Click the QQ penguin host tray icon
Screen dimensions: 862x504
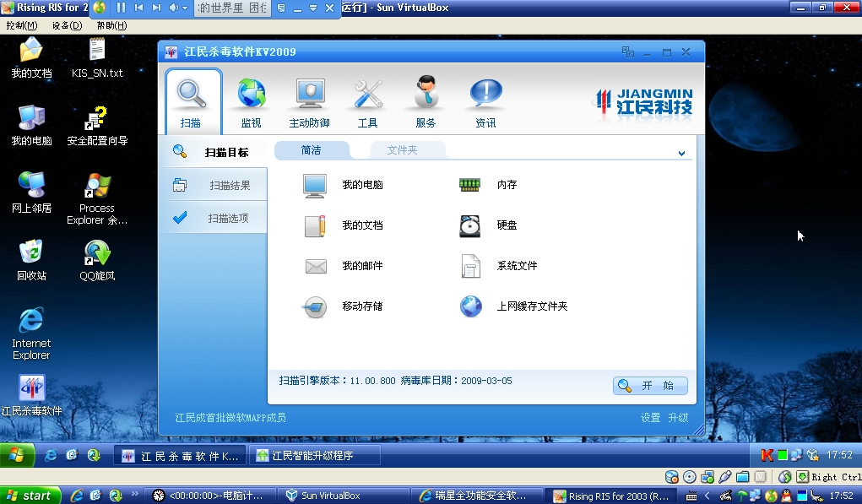(x=787, y=496)
